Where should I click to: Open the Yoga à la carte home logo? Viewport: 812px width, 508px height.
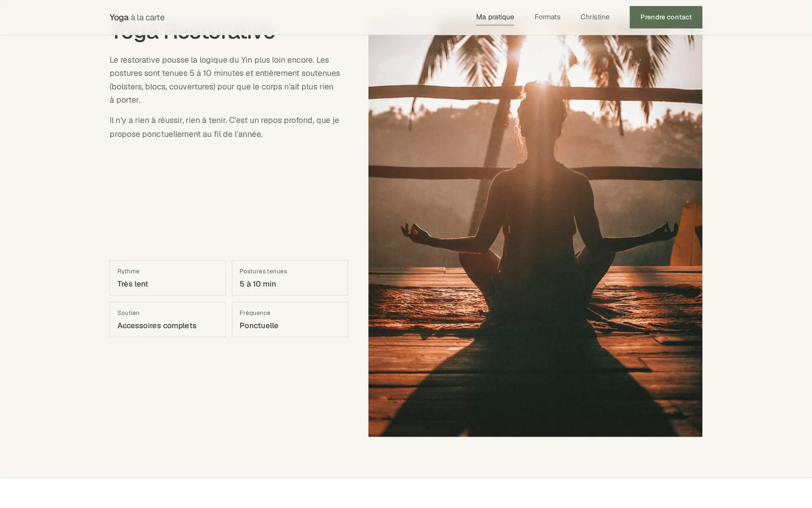137,17
